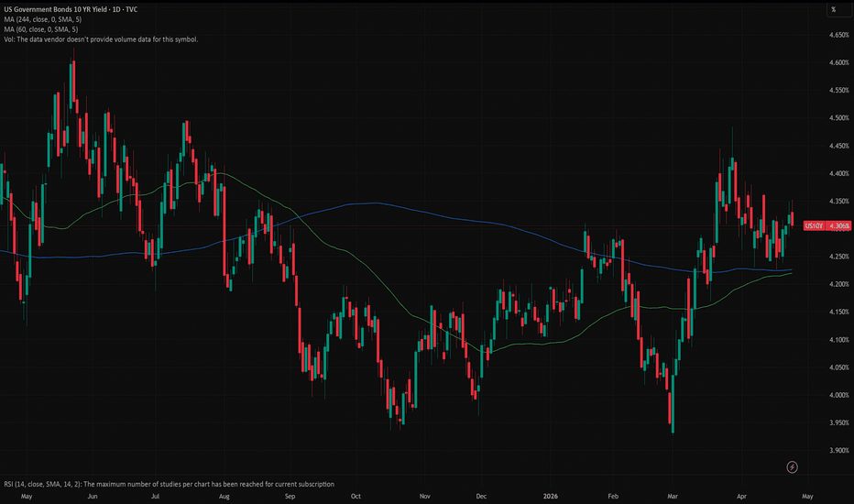Select the MA (244, close, 0, SMA, 5) legend
Screen dimensions: 854x504
point(42,19)
